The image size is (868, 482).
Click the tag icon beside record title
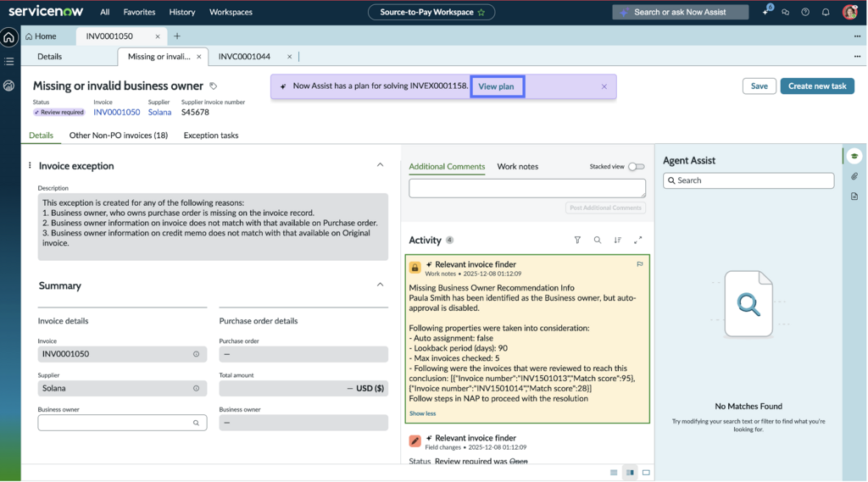click(213, 86)
